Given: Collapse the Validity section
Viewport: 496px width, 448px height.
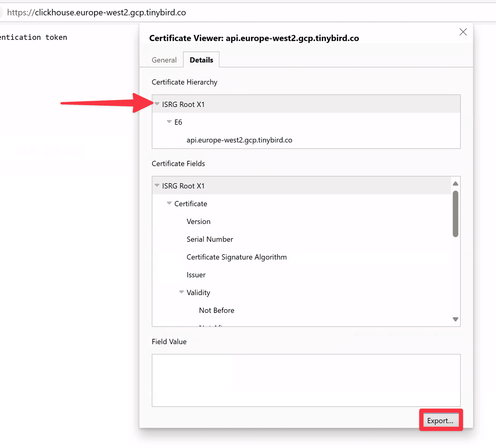Looking at the screenshot, I should (181, 292).
